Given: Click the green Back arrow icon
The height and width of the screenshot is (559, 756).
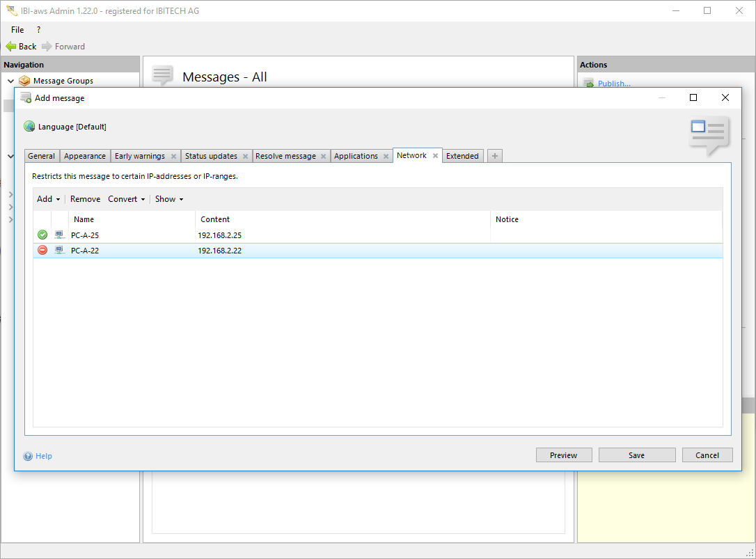Looking at the screenshot, I should [x=11, y=47].
